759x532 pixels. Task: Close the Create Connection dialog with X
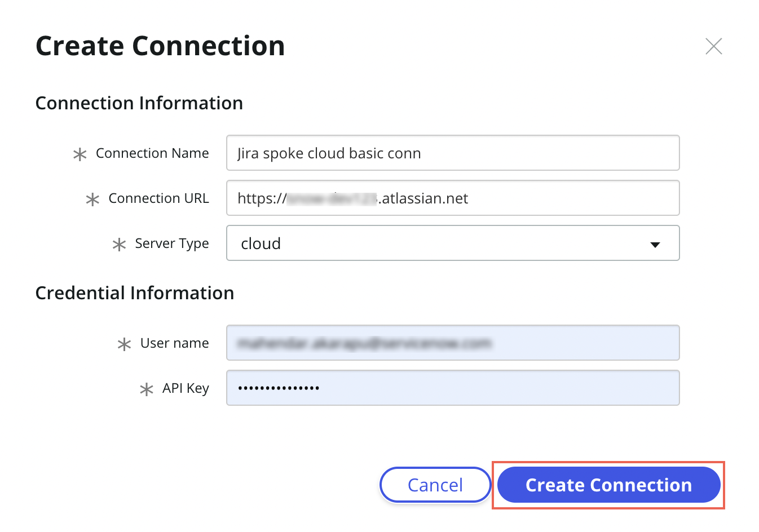coord(713,46)
